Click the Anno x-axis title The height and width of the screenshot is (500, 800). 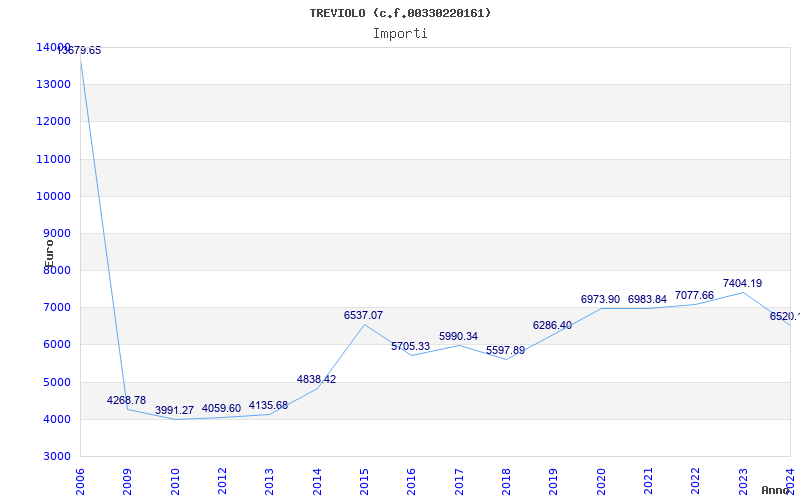pyautogui.click(x=776, y=490)
